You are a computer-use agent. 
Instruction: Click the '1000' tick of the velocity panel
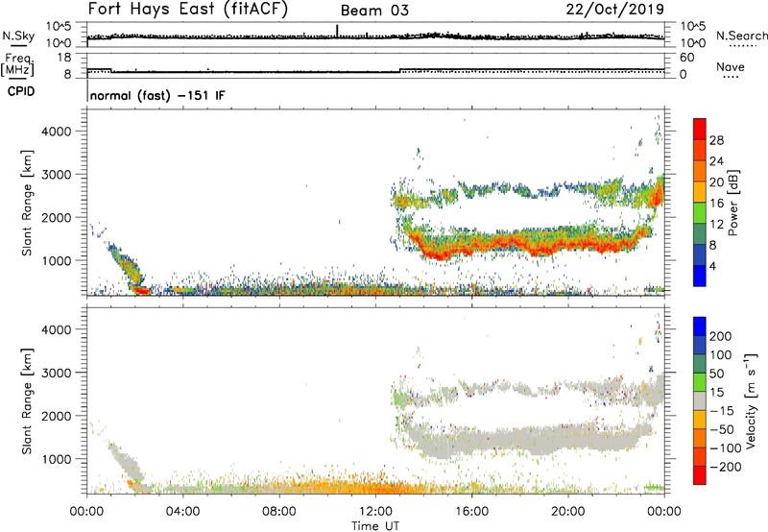click(57, 459)
